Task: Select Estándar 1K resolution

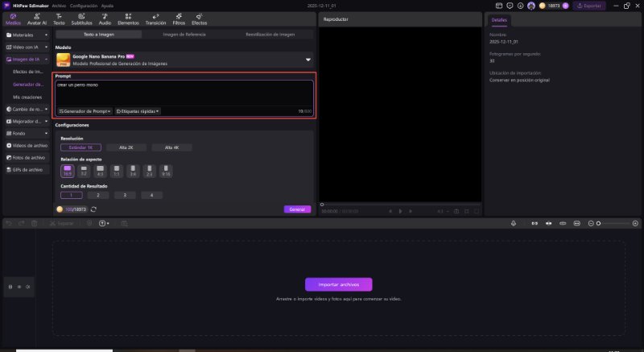Action: point(81,147)
